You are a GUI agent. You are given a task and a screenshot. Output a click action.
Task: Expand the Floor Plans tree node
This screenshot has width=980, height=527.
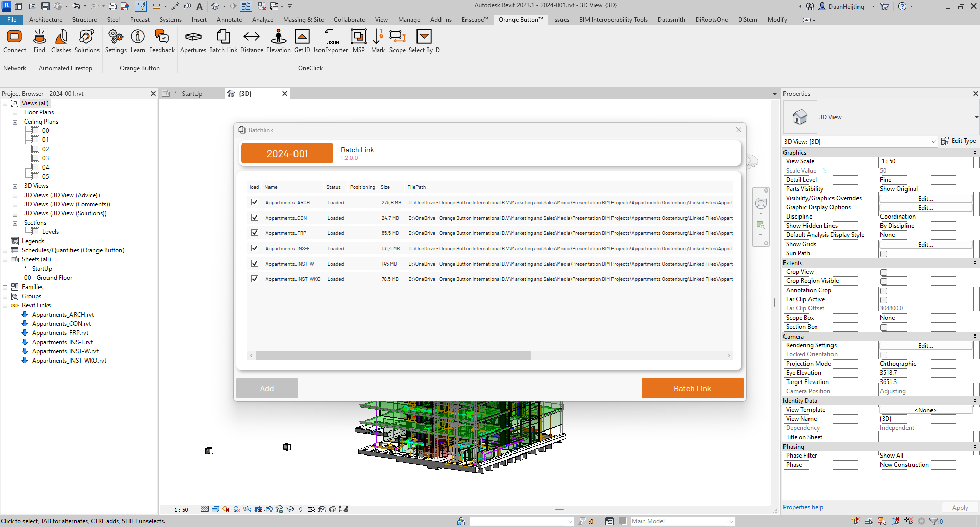click(15, 112)
